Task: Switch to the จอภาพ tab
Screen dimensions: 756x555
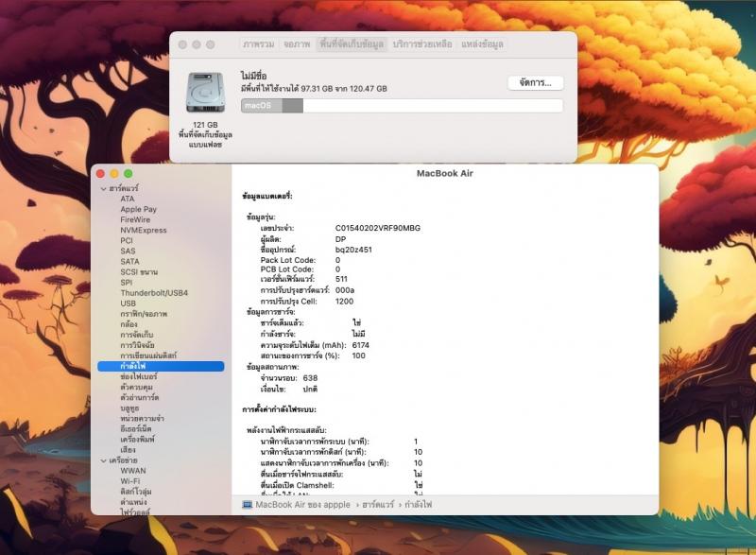Action: pyautogui.click(x=297, y=44)
